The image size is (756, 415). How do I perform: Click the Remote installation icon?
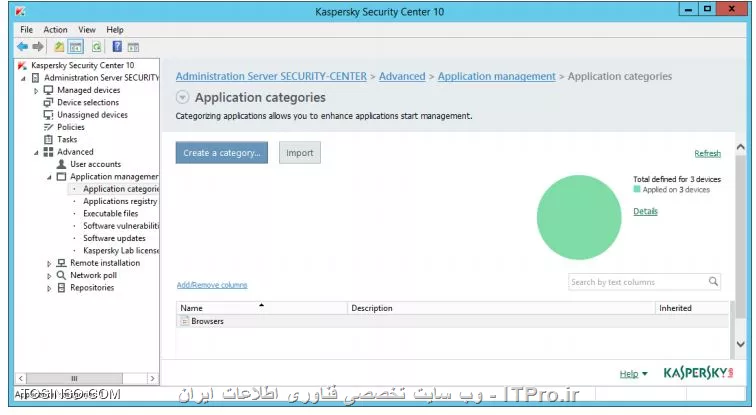pyautogui.click(x=61, y=263)
